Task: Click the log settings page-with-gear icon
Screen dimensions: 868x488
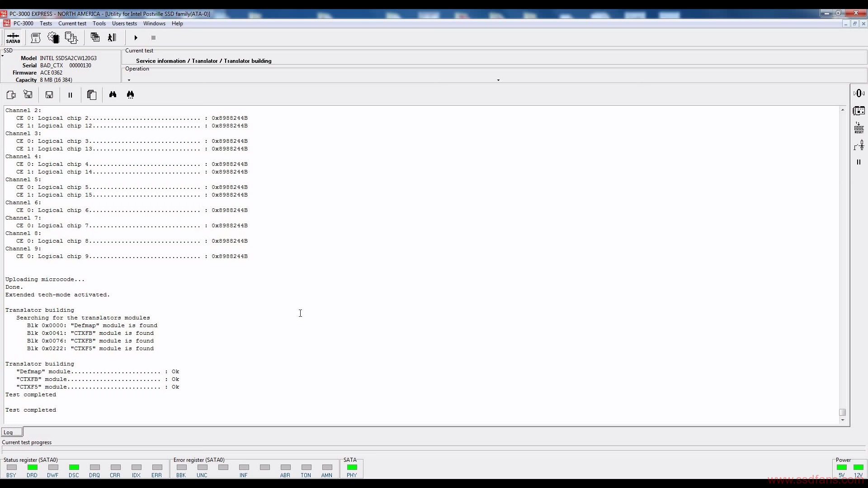Action: pyautogui.click(x=11, y=95)
